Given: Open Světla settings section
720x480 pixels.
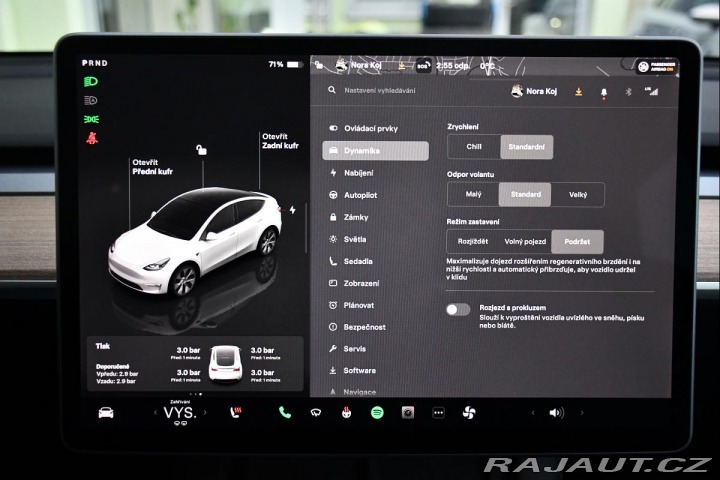Looking at the screenshot, I should click(376, 239).
